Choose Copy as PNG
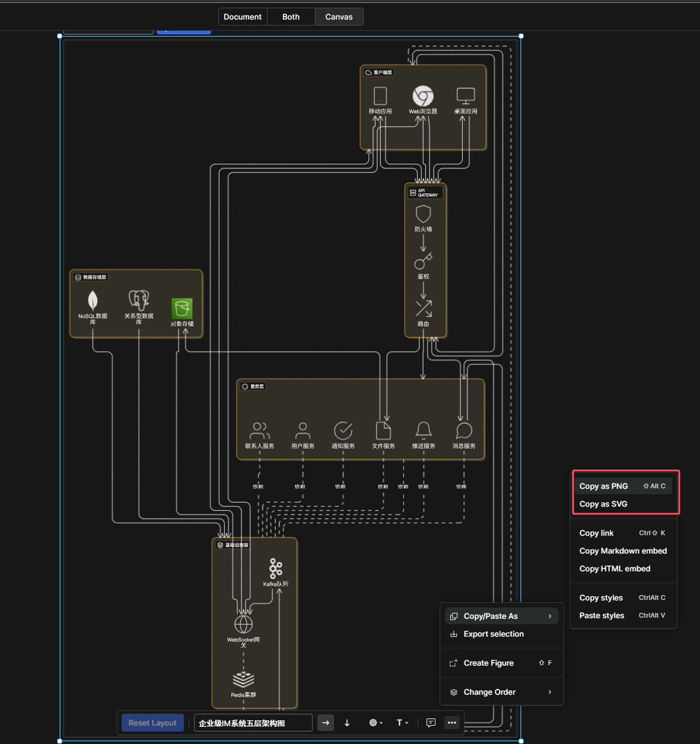This screenshot has height=744, width=700. point(623,486)
